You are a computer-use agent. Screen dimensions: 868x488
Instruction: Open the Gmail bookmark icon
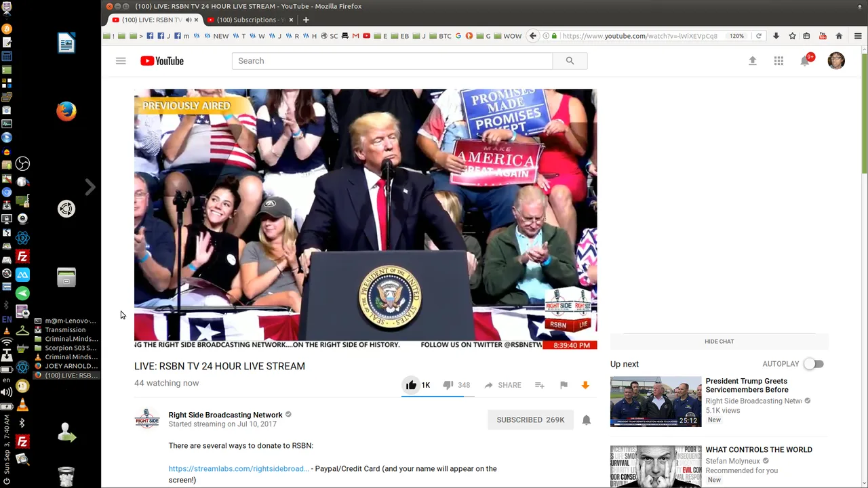pos(355,36)
